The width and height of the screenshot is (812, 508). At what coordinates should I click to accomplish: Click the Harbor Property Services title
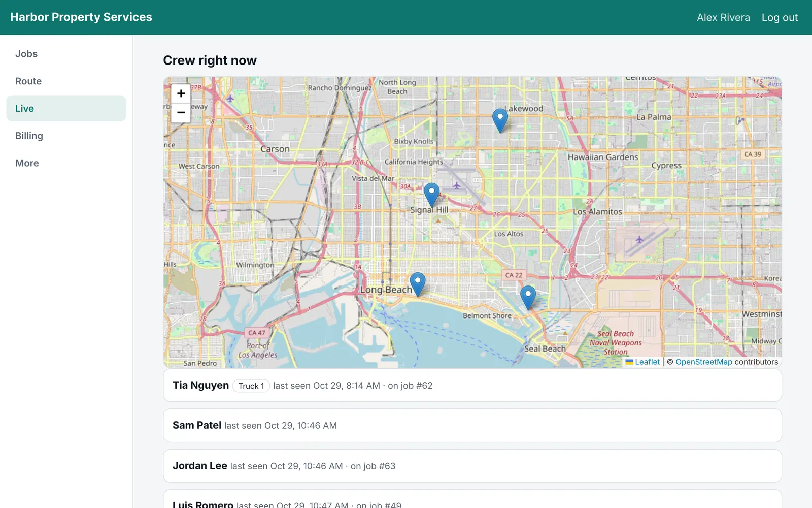81,17
